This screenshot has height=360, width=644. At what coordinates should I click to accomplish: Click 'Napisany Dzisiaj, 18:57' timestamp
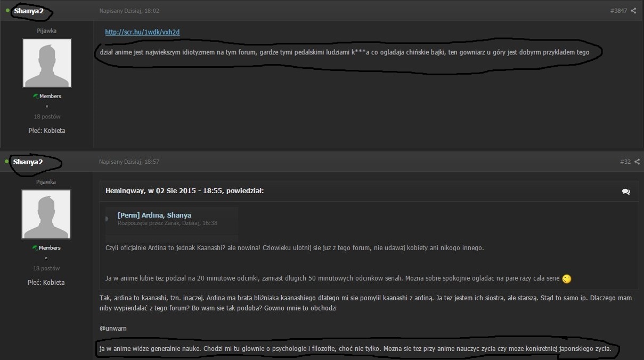129,162
